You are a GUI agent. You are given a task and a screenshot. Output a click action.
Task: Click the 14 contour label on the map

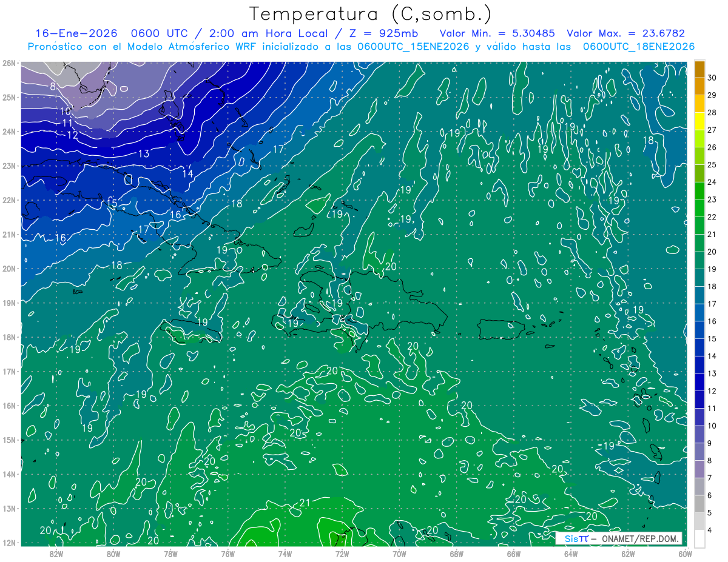pyautogui.click(x=188, y=173)
